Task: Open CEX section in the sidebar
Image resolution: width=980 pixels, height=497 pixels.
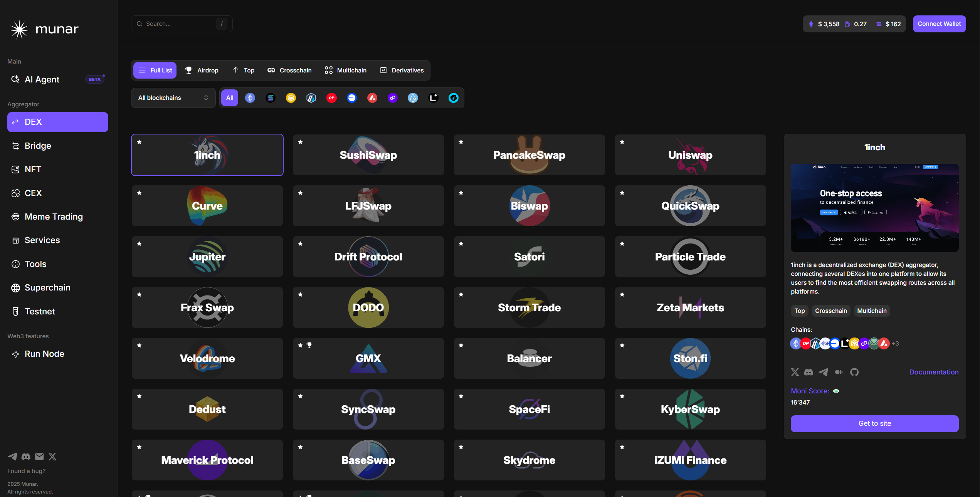Action: click(x=58, y=193)
